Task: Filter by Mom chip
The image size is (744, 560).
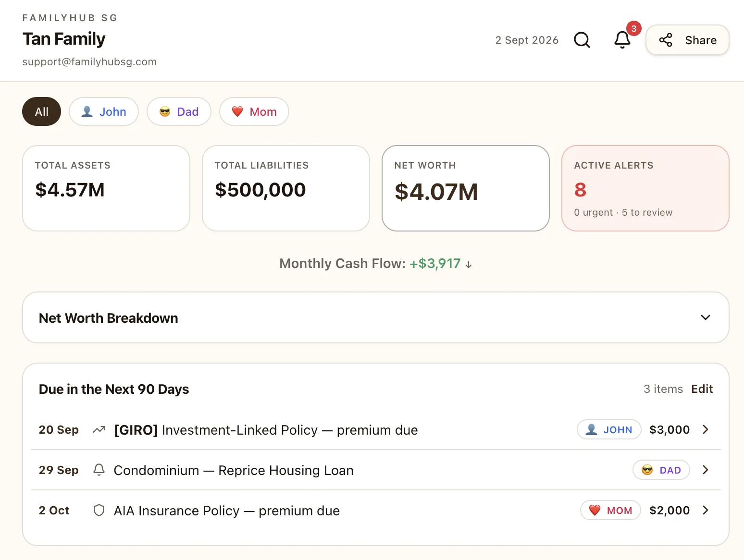Action: 254,111
